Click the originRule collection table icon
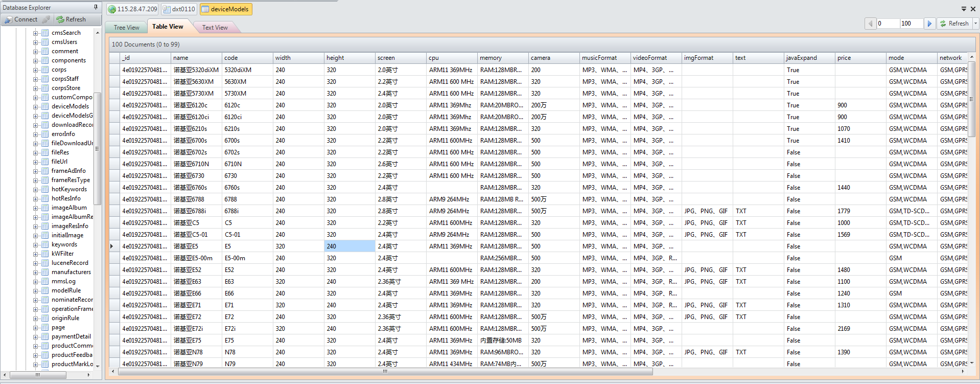 [x=45, y=318]
